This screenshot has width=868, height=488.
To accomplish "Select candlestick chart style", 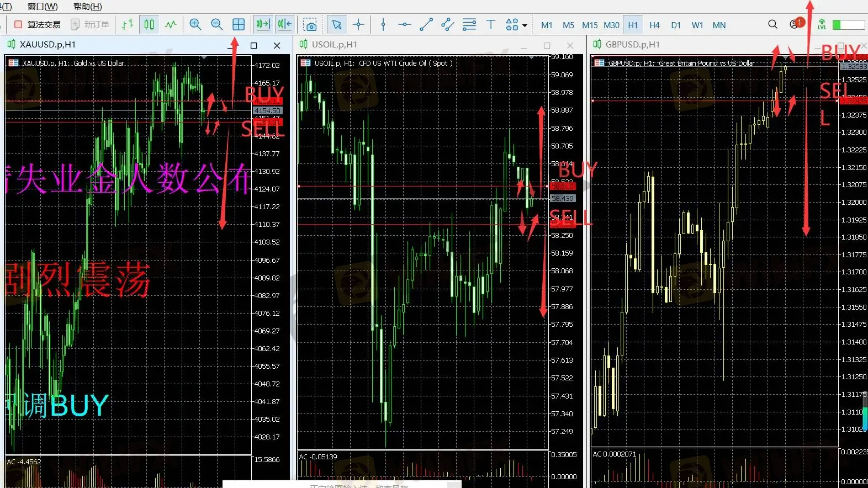I will tap(149, 24).
